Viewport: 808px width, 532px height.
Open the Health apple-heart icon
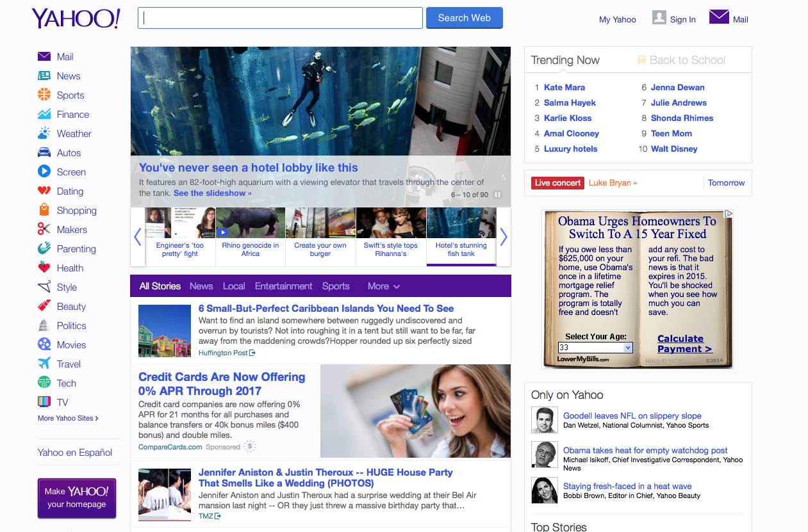(44, 268)
